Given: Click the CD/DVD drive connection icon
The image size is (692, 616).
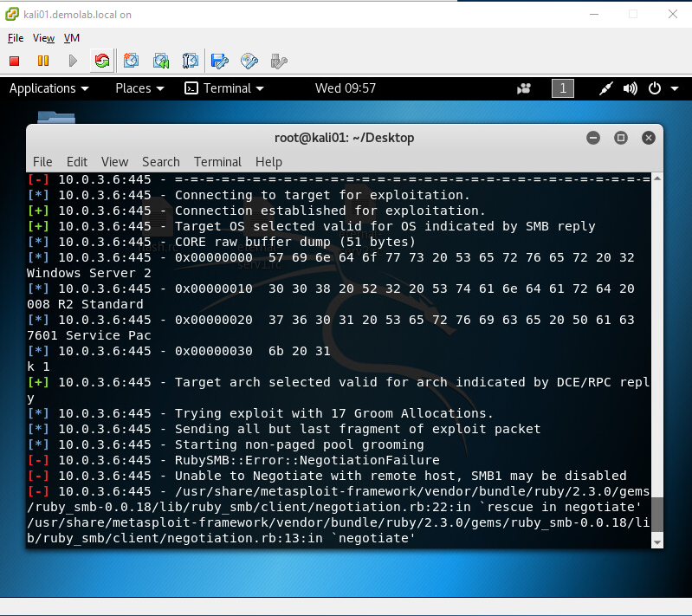Looking at the screenshot, I should click(249, 61).
